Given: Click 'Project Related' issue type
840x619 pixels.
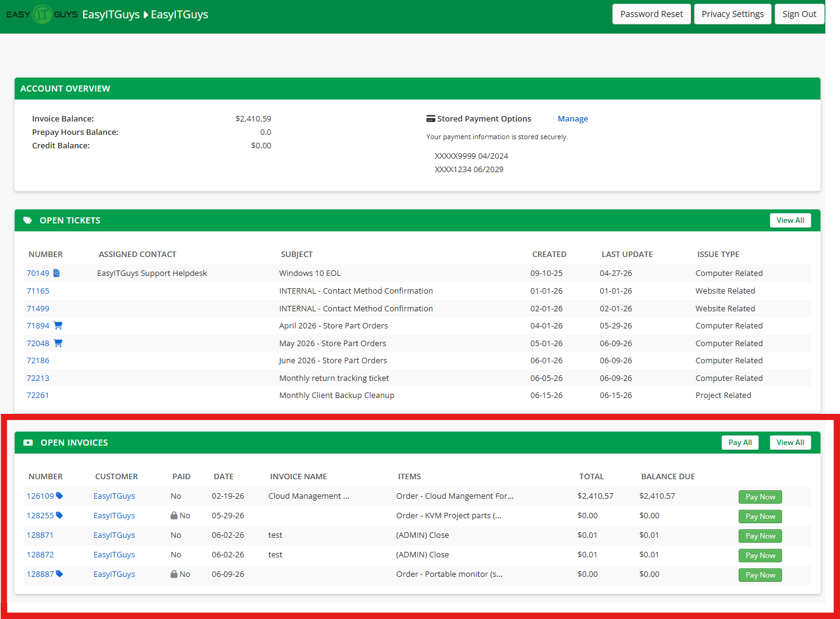Looking at the screenshot, I should tap(723, 395).
